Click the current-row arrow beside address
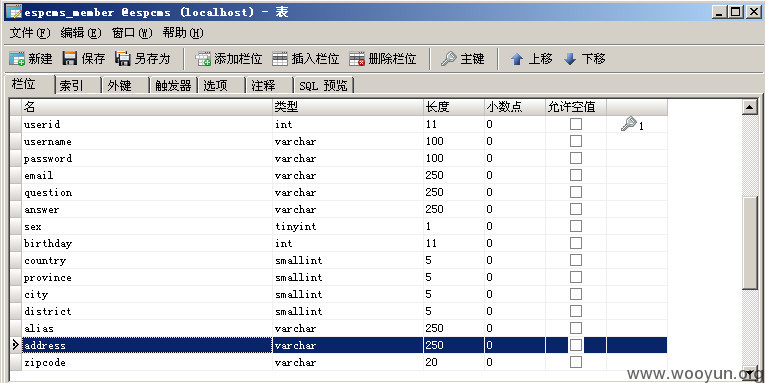765x383 pixels. (x=16, y=345)
